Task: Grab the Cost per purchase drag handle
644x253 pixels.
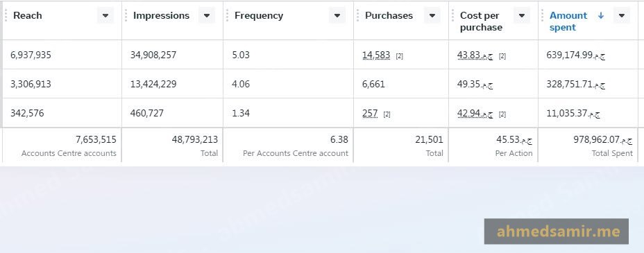Action: point(453,15)
